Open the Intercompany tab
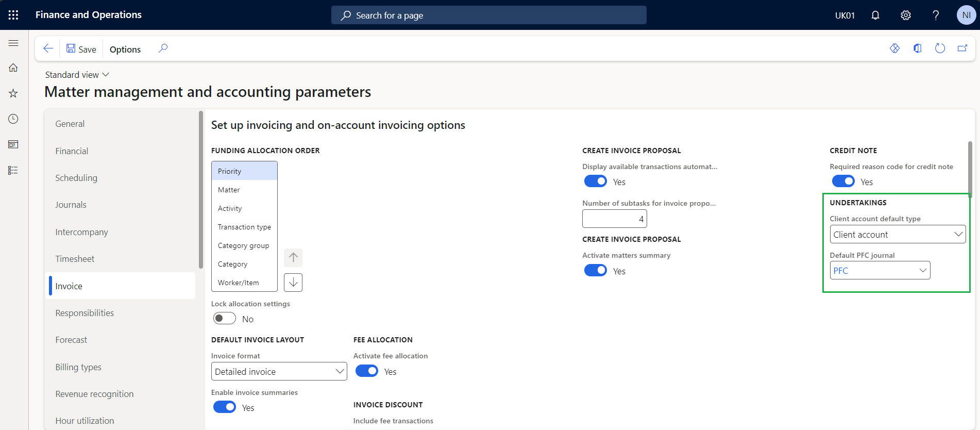This screenshot has height=430, width=980. (x=121, y=232)
